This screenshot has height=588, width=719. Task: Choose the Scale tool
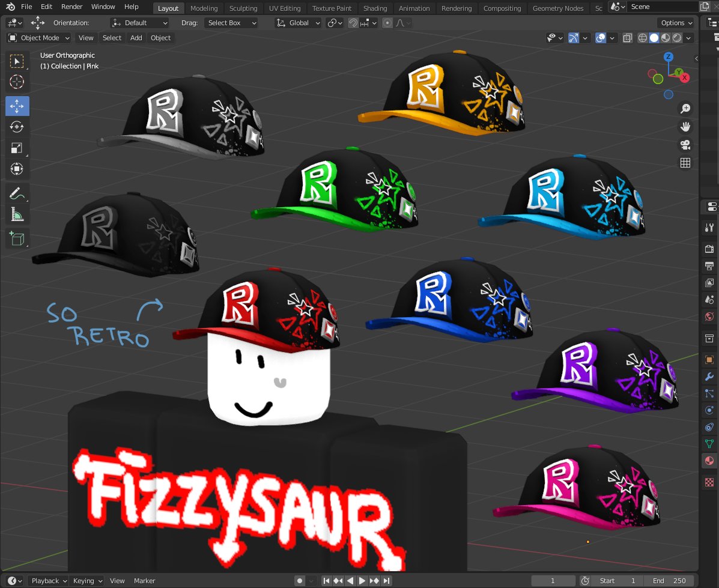tap(17, 148)
